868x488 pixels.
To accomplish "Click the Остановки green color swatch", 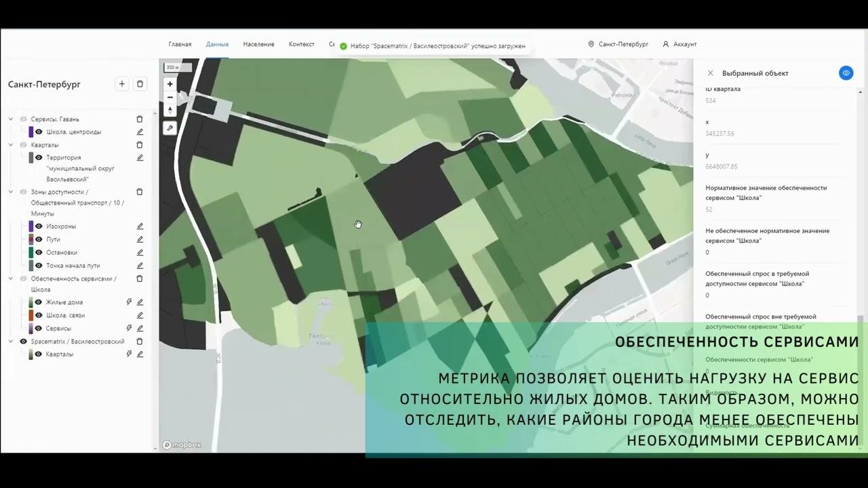I will [x=31, y=253].
